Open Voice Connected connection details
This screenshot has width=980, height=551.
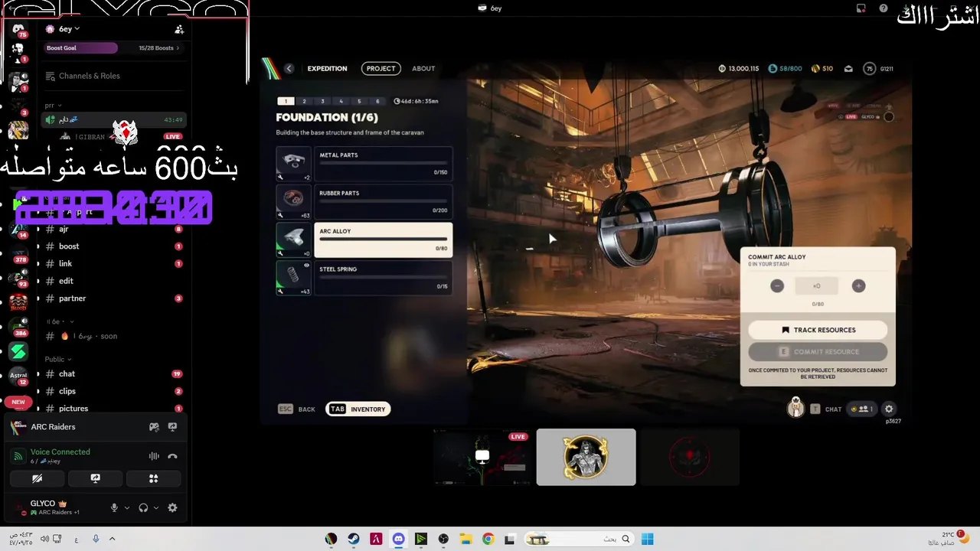point(60,452)
